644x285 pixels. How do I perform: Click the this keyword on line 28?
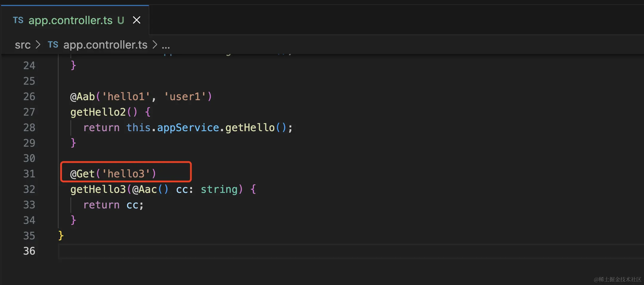tap(138, 128)
